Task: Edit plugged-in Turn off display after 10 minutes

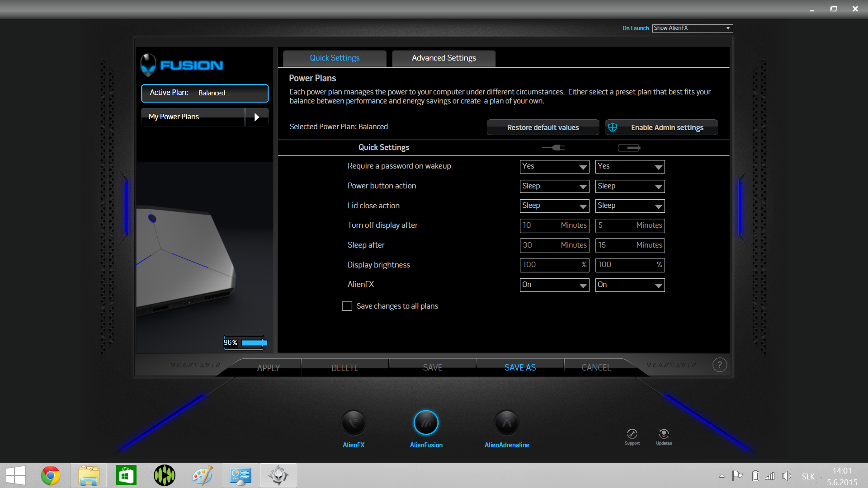Action: coord(554,225)
